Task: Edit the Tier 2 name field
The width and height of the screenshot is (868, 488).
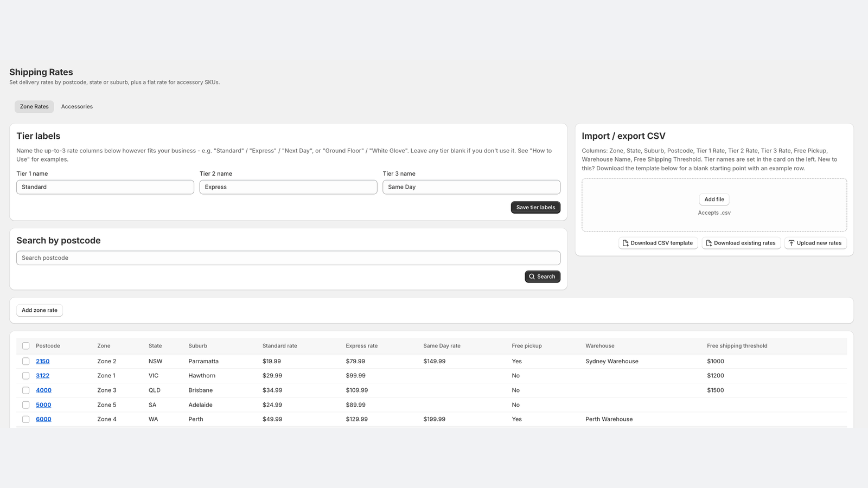Action: coord(288,187)
